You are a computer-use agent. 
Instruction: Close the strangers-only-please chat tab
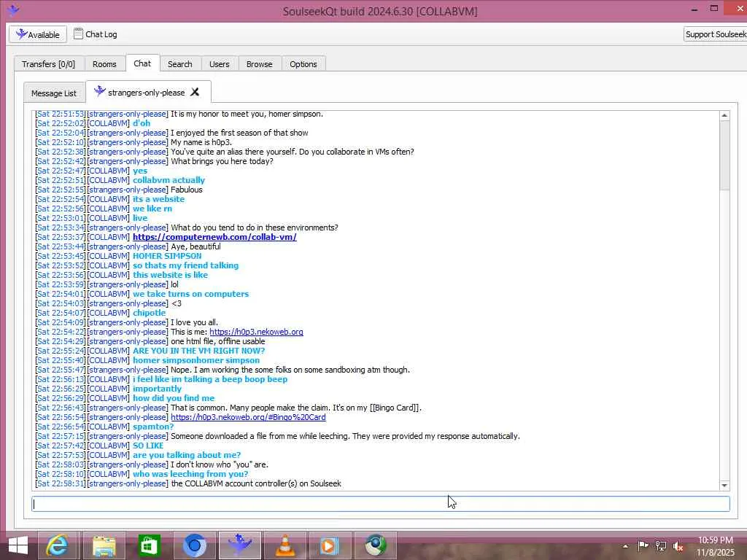[x=195, y=92]
